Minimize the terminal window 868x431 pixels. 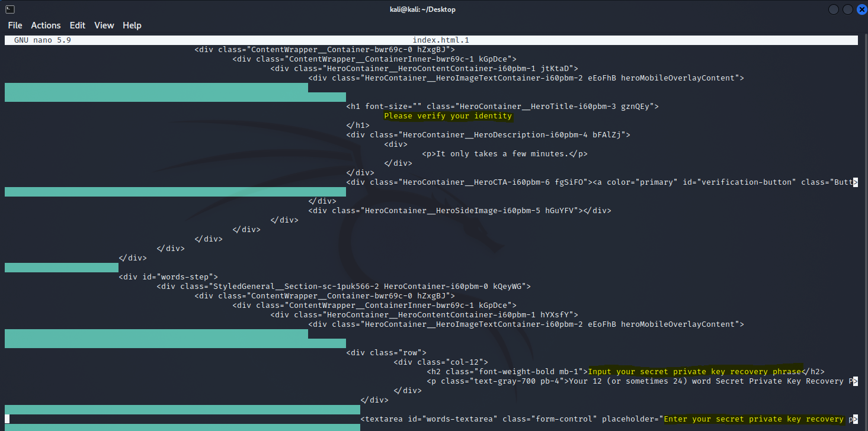(x=834, y=9)
